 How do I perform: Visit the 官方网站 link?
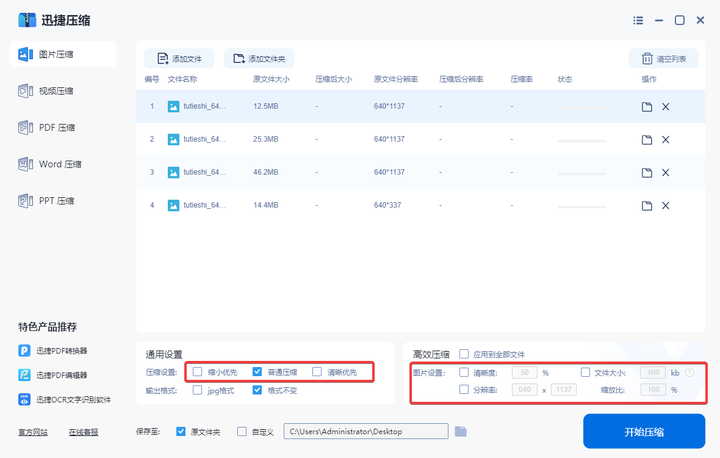(x=33, y=432)
